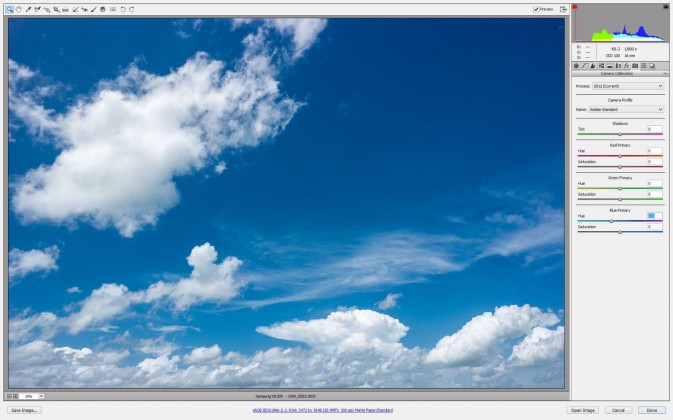Viewport: 673px width, 420px height.
Task: Select the White Balance eyedropper tool
Action: pos(28,9)
